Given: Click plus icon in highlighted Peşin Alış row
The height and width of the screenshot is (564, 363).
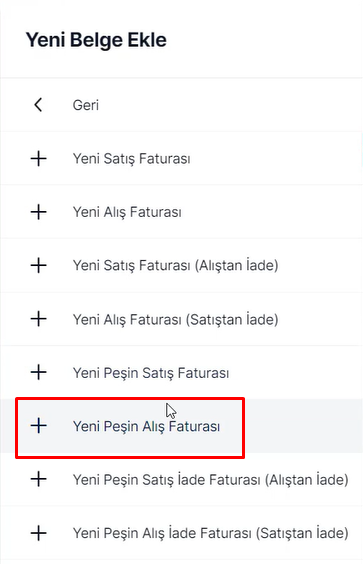Looking at the screenshot, I should point(38,426).
